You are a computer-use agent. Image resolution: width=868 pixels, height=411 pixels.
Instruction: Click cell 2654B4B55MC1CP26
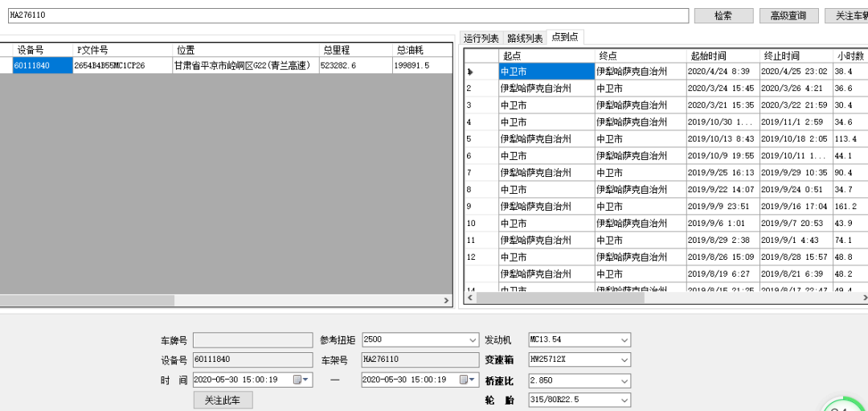[x=123, y=65]
